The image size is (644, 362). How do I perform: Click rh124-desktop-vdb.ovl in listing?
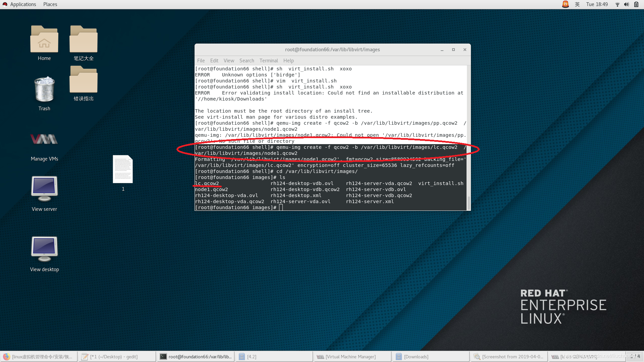tap(302, 183)
